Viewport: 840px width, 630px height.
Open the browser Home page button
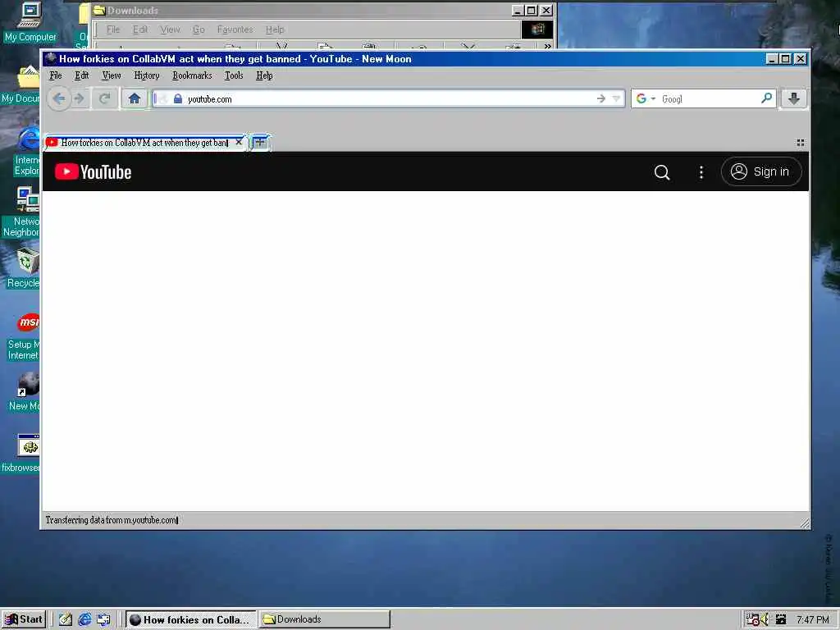135,98
